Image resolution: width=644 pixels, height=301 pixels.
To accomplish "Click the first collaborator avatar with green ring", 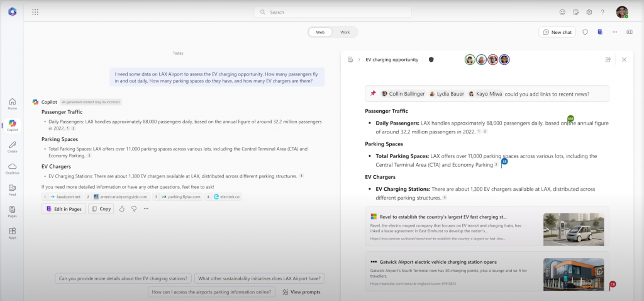I will pos(470,60).
